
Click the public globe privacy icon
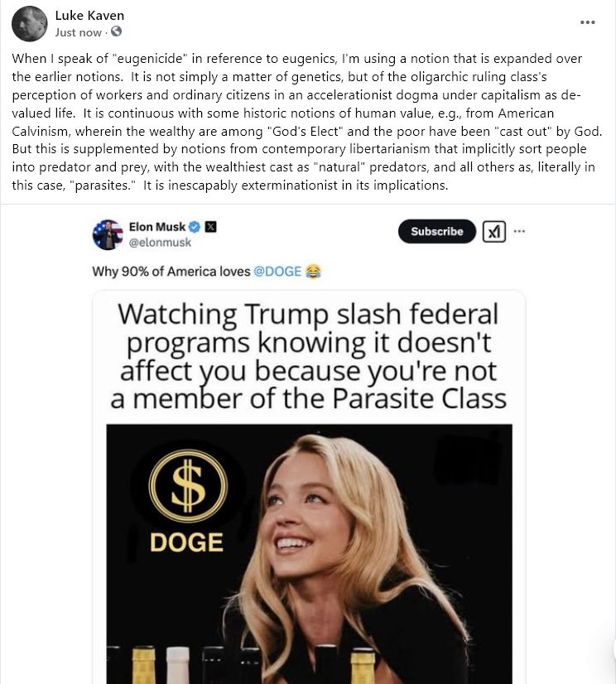116,31
